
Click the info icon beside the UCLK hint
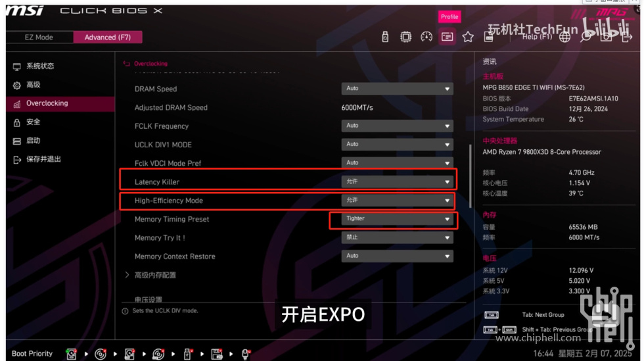click(x=125, y=311)
